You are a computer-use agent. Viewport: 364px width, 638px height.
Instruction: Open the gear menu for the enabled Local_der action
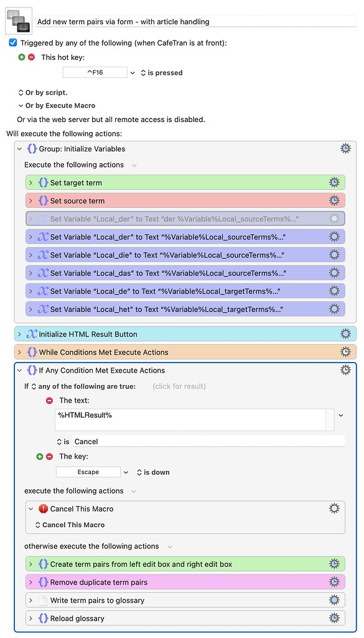(334, 236)
